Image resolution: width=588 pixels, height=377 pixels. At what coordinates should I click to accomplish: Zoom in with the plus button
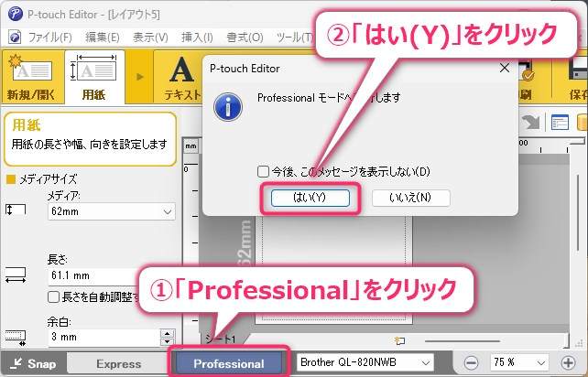(568, 362)
